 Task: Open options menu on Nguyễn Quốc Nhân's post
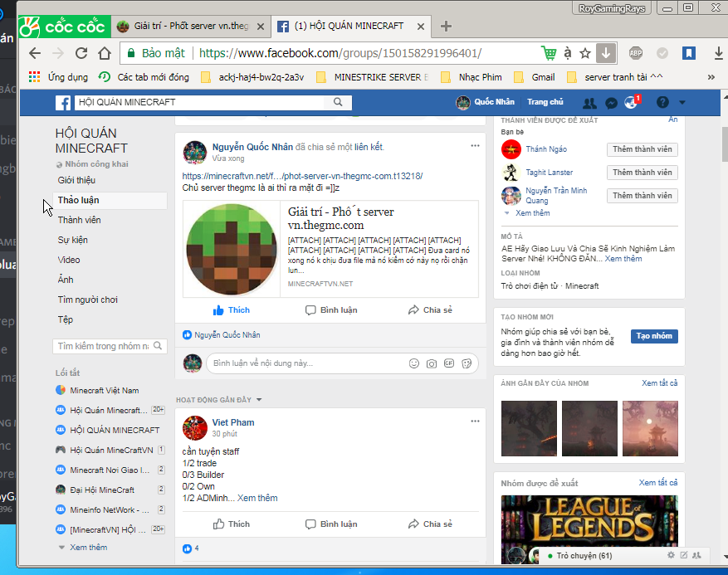click(475, 145)
